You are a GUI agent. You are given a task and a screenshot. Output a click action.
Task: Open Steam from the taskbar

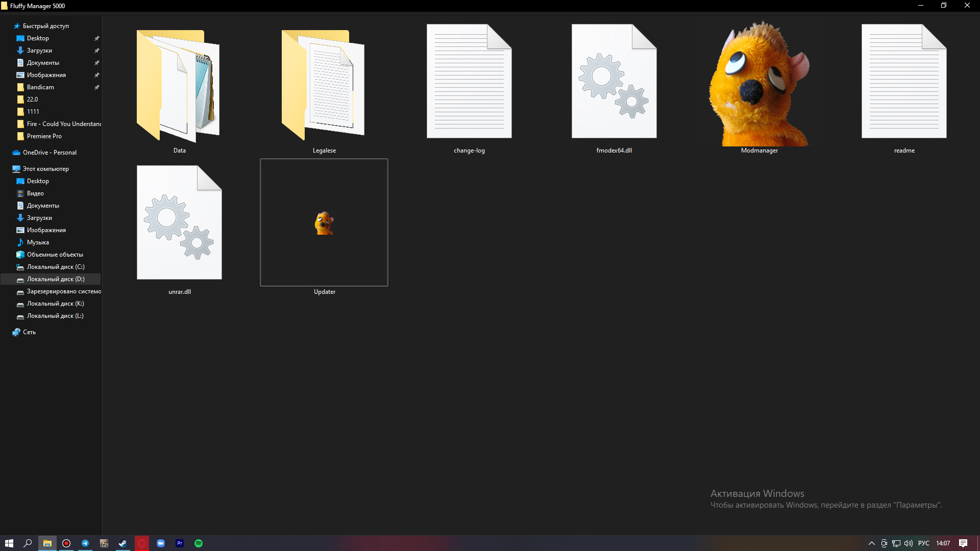pyautogui.click(x=122, y=543)
